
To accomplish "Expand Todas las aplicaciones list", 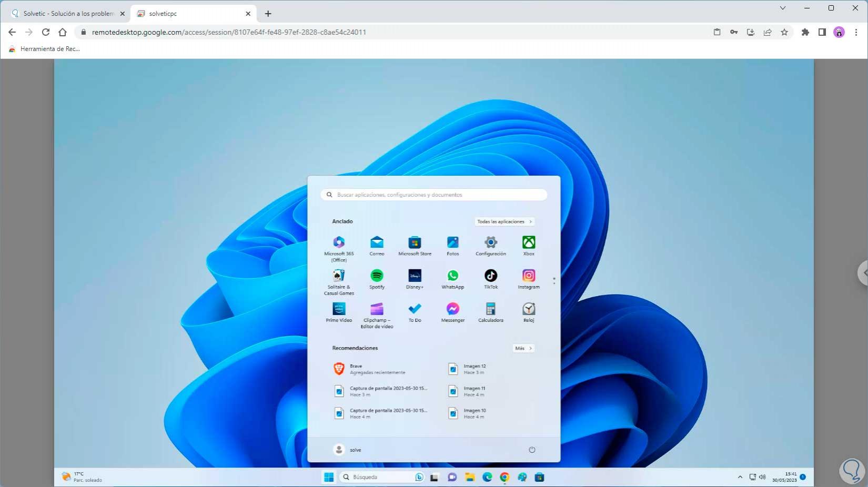I will coord(504,221).
